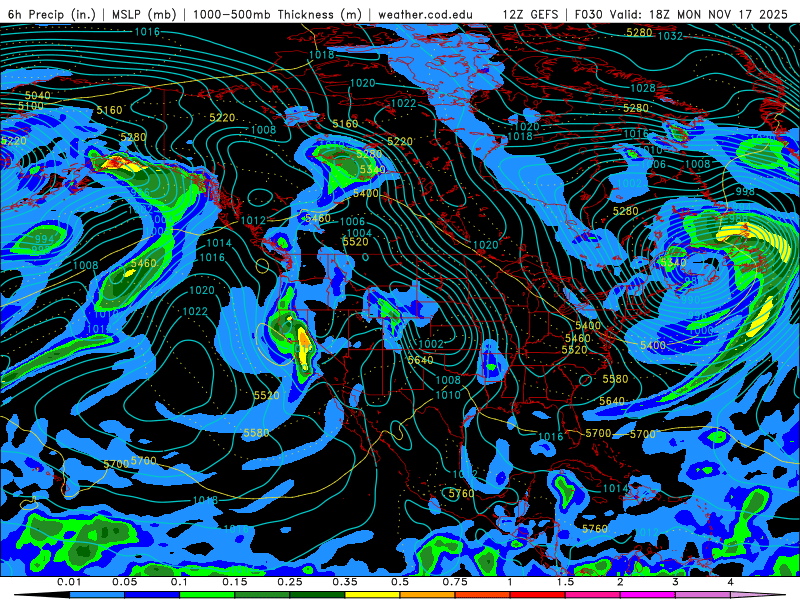
Task: Click the '1004' isobar label
Action: point(359,233)
